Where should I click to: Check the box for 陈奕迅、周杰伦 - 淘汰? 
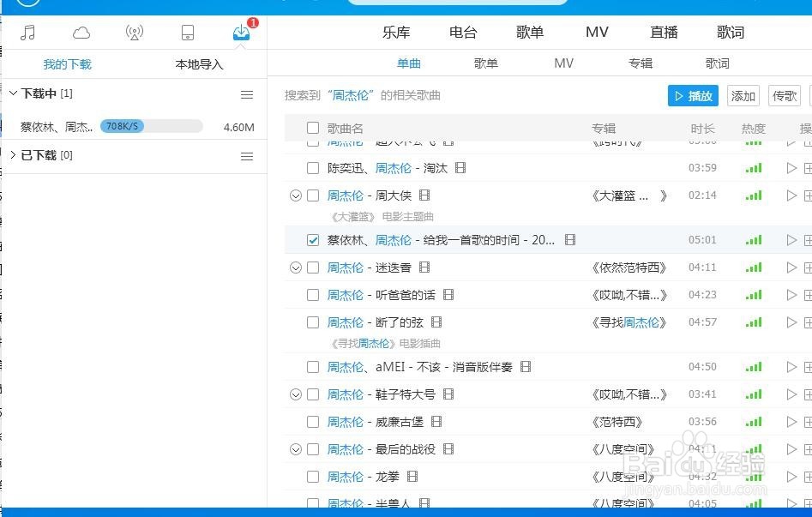(x=313, y=168)
